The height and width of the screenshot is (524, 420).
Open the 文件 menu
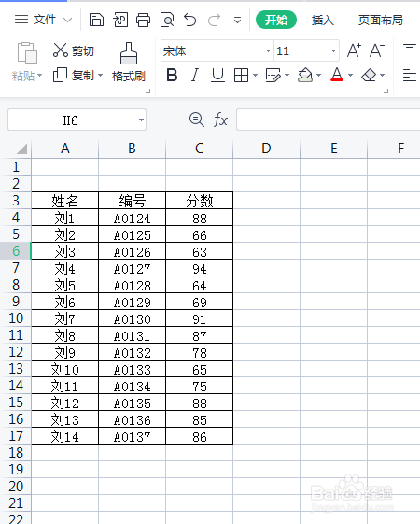(44, 20)
